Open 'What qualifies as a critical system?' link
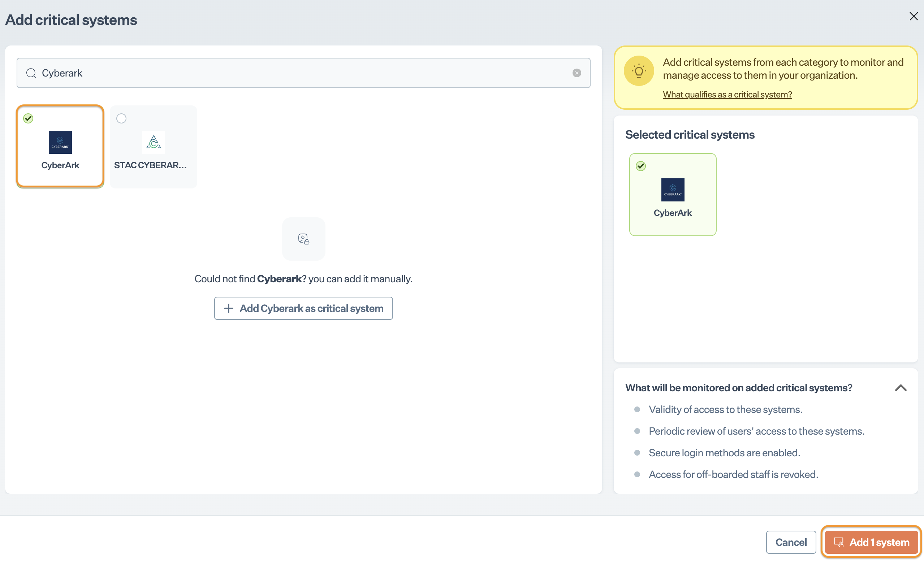This screenshot has width=924, height=561. pyautogui.click(x=727, y=95)
